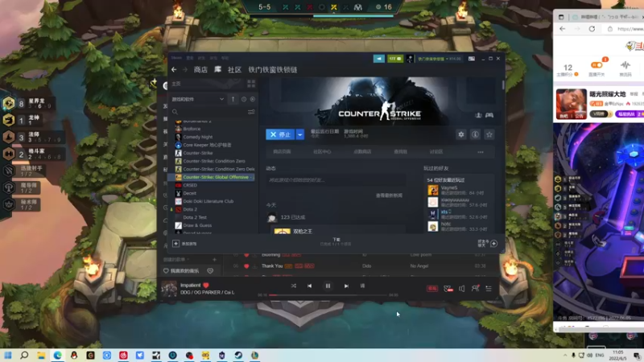The width and height of the screenshot is (644, 362).
Task: Select Counter-Strike in the library list
Action: [197, 153]
